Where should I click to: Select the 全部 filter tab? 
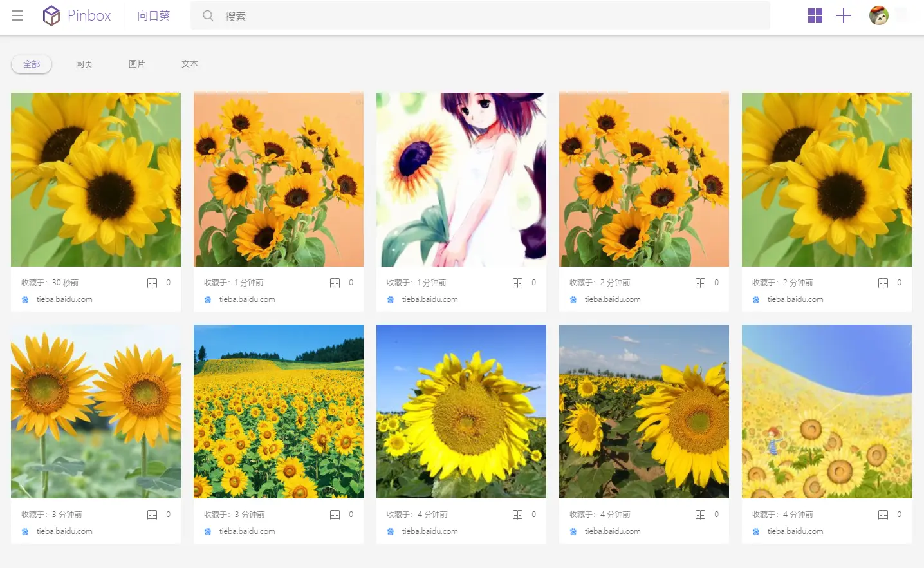tap(32, 64)
